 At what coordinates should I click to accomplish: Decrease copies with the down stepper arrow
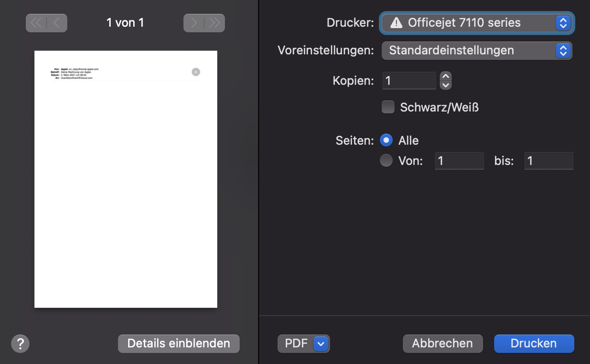click(445, 85)
